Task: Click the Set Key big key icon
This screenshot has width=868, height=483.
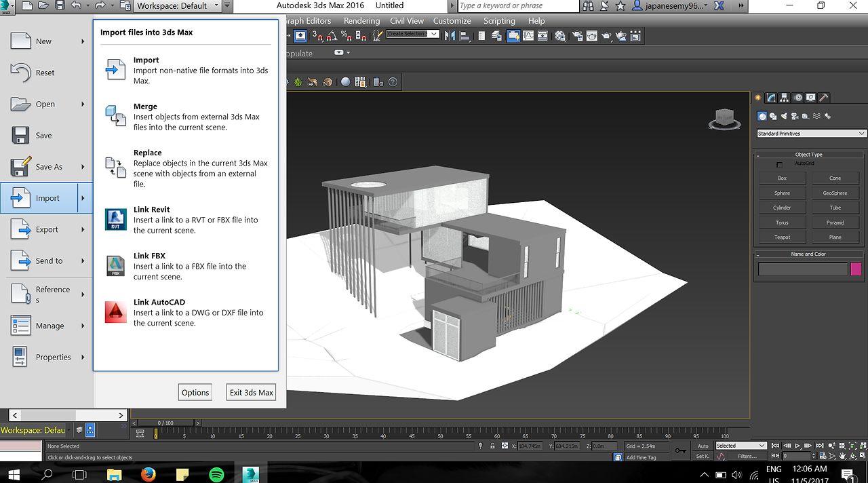Action: pos(681,451)
